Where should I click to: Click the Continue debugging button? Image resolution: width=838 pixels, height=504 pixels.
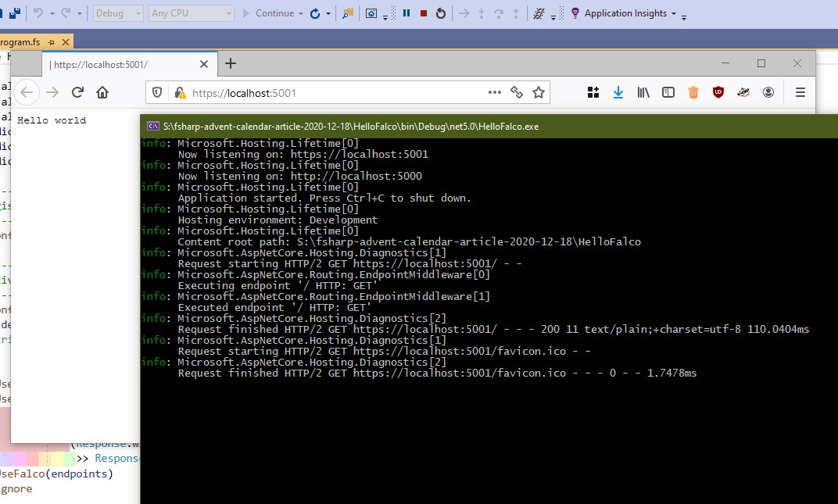click(268, 13)
